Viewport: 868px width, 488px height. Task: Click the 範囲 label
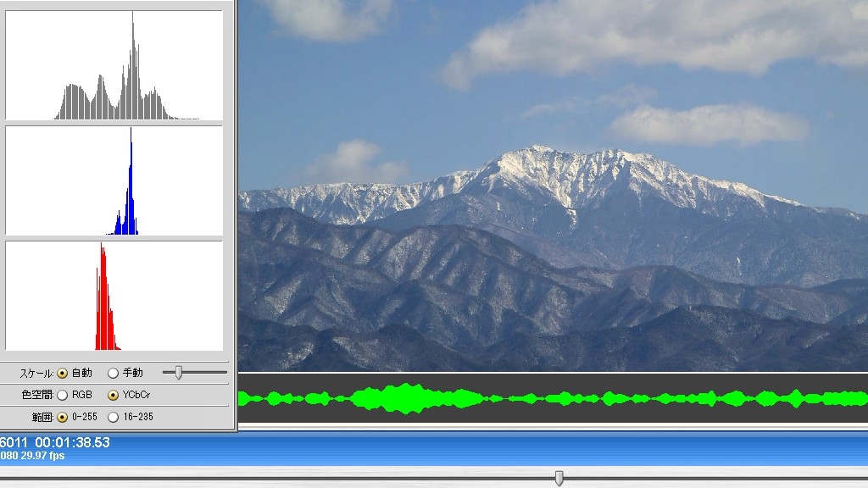42,417
